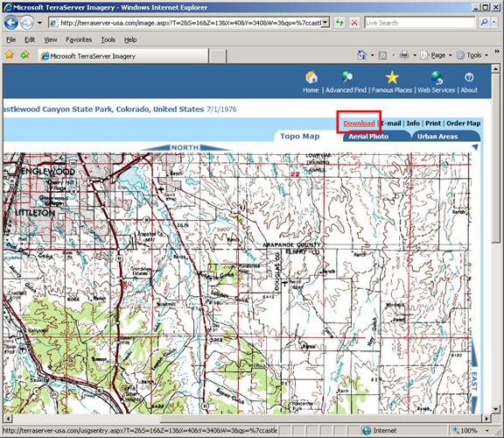This screenshot has width=504, height=438.
Task: Open the Page toolbar menu
Action: point(436,55)
